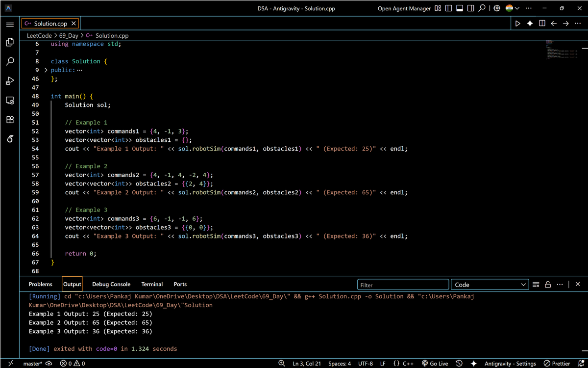Click the sparkle AI icon in editor toolbar
The image size is (588, 368).
coord(530,24)
